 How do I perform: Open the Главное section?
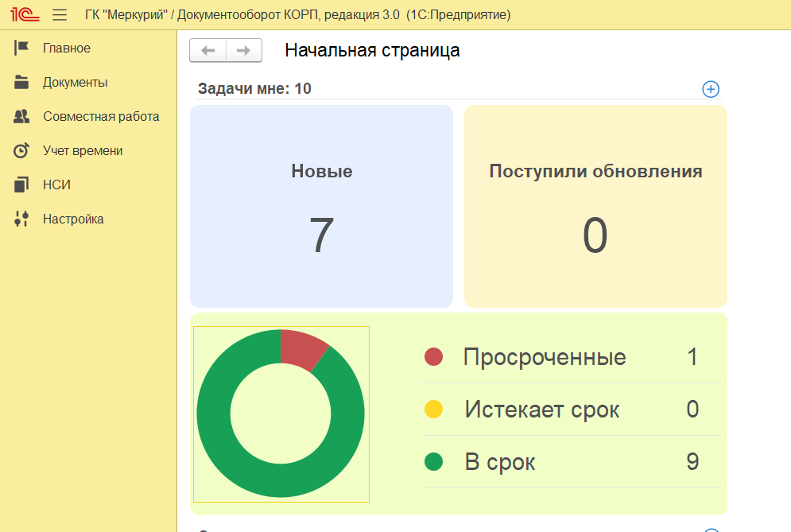pos(67,49)
